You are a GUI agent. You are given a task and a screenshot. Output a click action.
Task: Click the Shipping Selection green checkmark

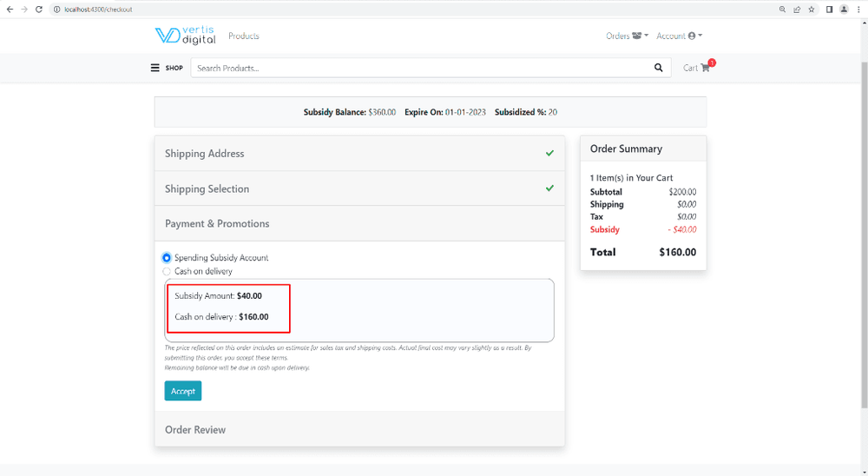(x=549, y=188)
